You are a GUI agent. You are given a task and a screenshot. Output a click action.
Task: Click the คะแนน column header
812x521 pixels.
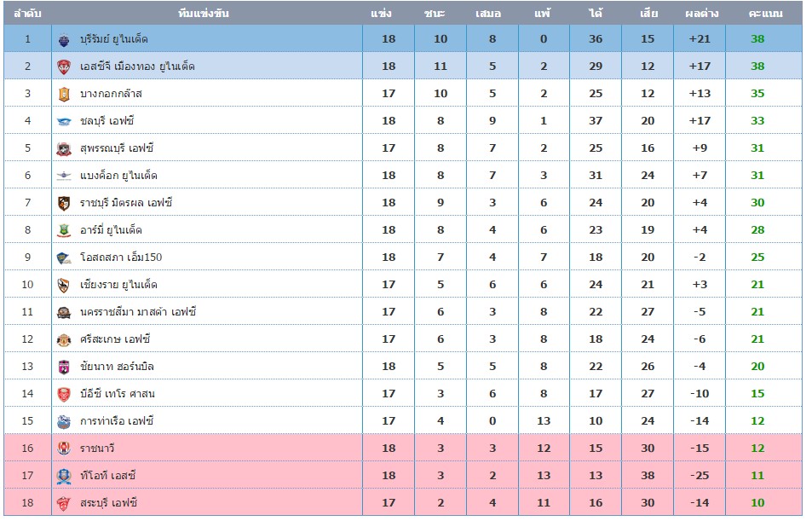765,13
